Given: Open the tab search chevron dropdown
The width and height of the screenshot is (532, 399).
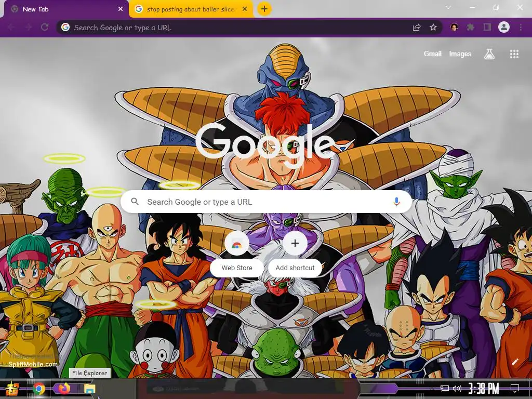Looking at the screenshot, I should pos(448,7).
